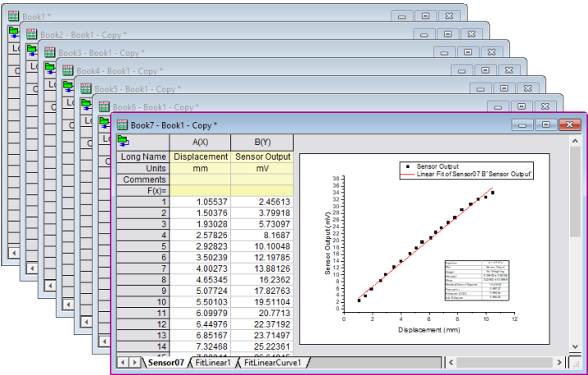This screenshot has width=588, height=375.
Task: Click the Book7 vertical scrollbar up arrow
Action: (575, 142)
